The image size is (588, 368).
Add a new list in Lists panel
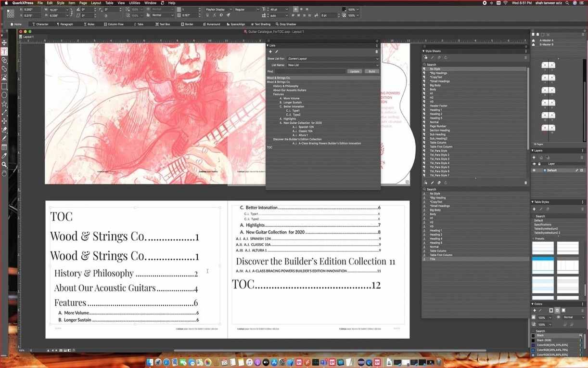[270, 52]
